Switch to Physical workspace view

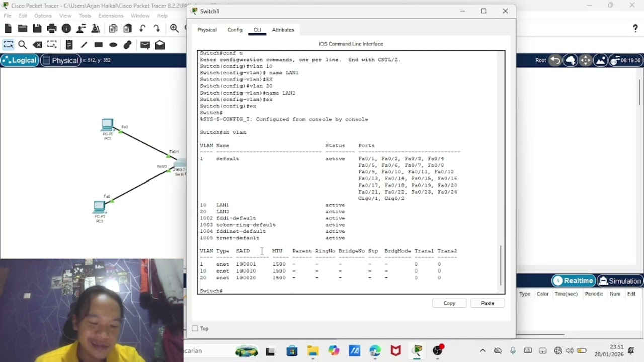coord(60,60)
